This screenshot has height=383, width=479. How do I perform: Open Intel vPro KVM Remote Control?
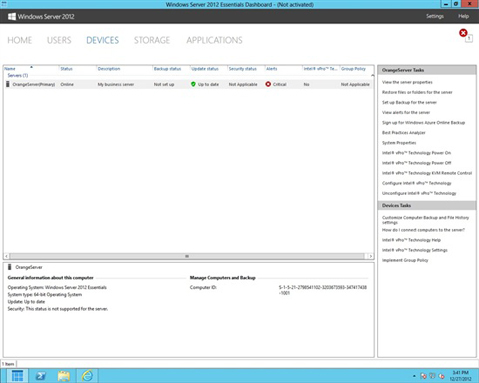tap(427, 173)
